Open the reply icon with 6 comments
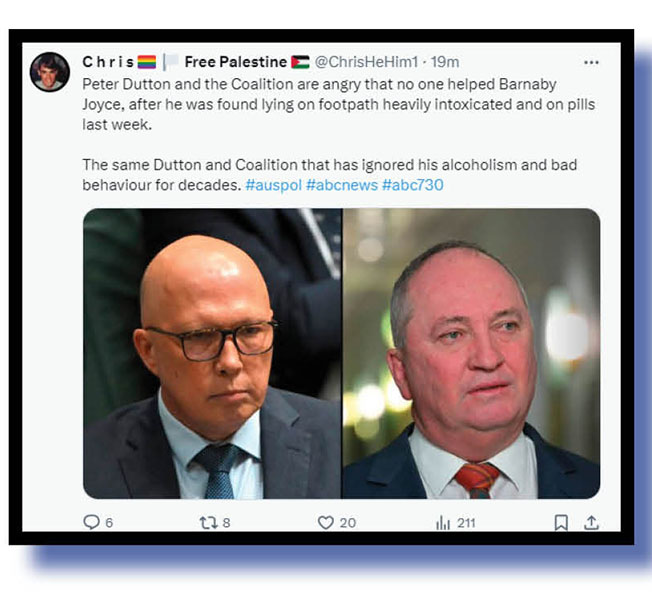The height and width of the screenshot is (595, 652). pyautogui.click(x=91, y=521)
